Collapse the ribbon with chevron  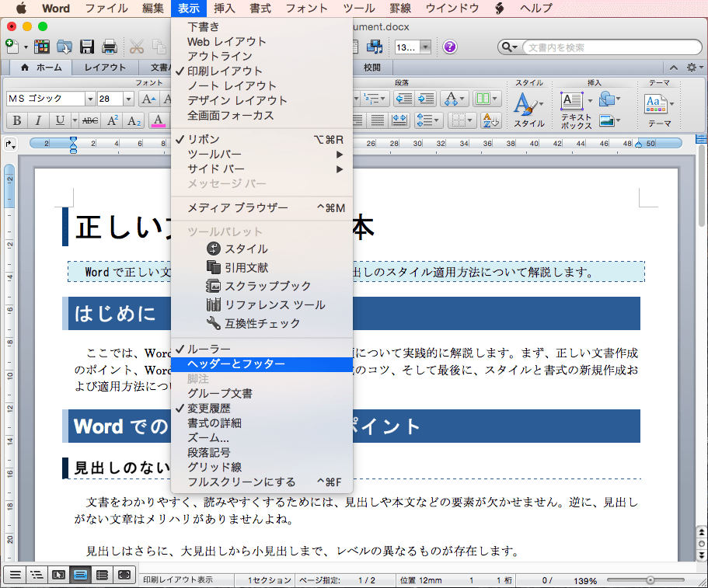(673, 68)
